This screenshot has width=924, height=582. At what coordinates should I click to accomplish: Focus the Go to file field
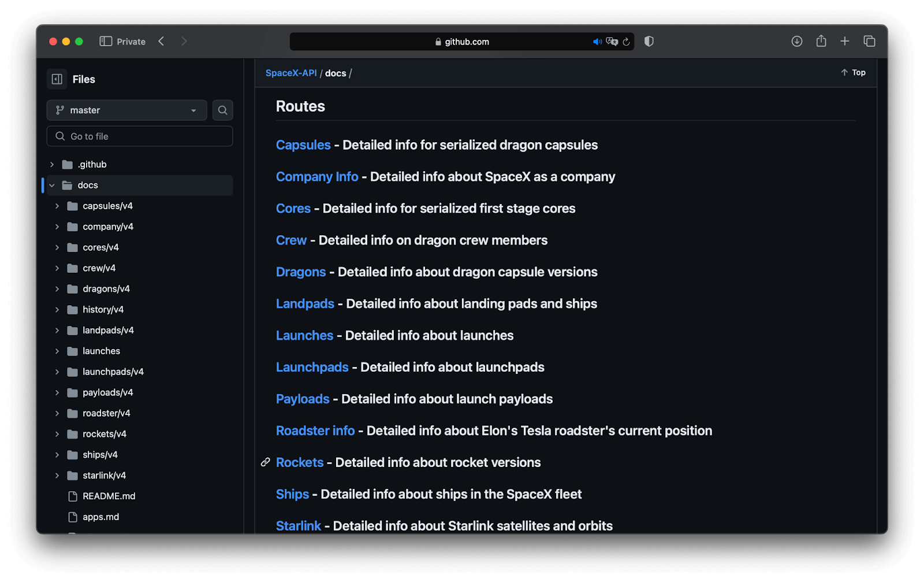[x=140, y=136]
